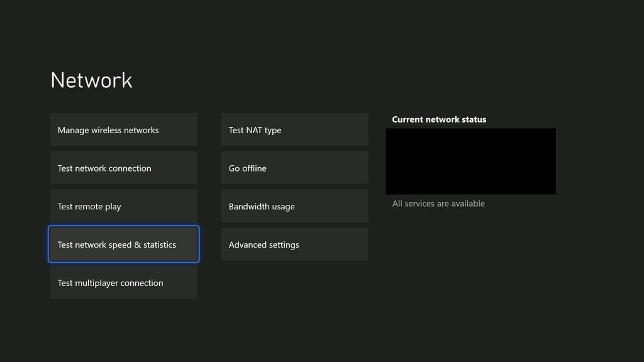Choose Go offline option
Viewport: 644px width, 362px height.
coord(294,168)
